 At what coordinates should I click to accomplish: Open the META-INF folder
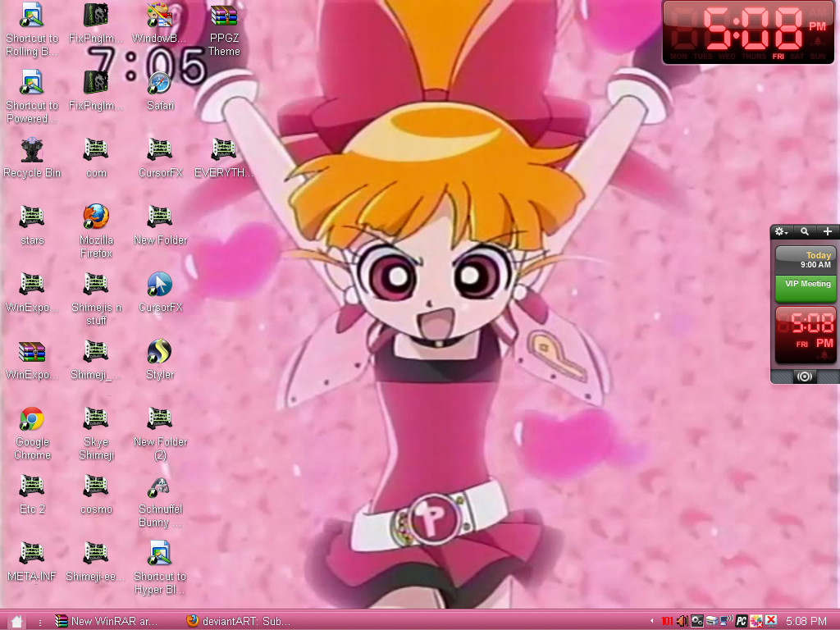(x=32, y=562)
